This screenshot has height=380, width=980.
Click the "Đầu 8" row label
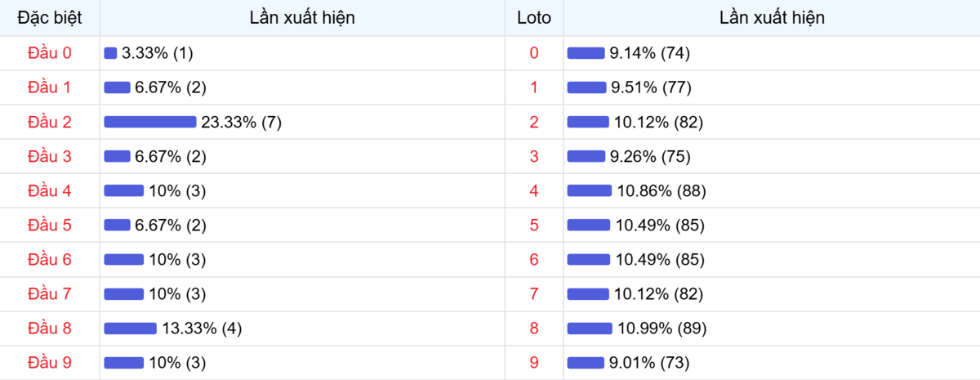(x=50, y=328)
